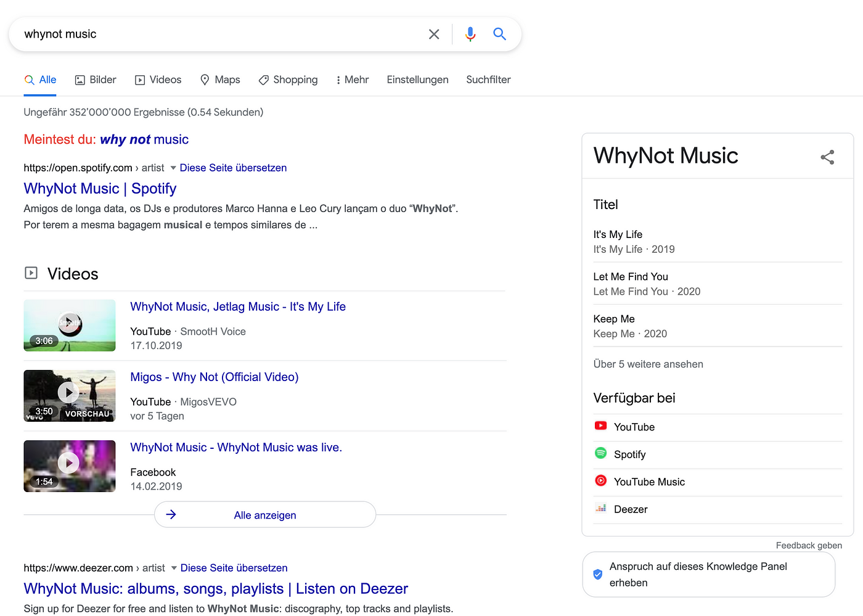Start voice search with the microphone icon
This screenshot has height=616, width=863.
(x=470, y=35)
